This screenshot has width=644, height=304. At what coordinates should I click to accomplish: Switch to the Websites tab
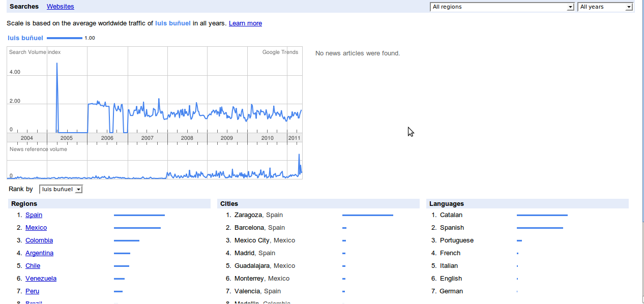click(x=60, y=7)
